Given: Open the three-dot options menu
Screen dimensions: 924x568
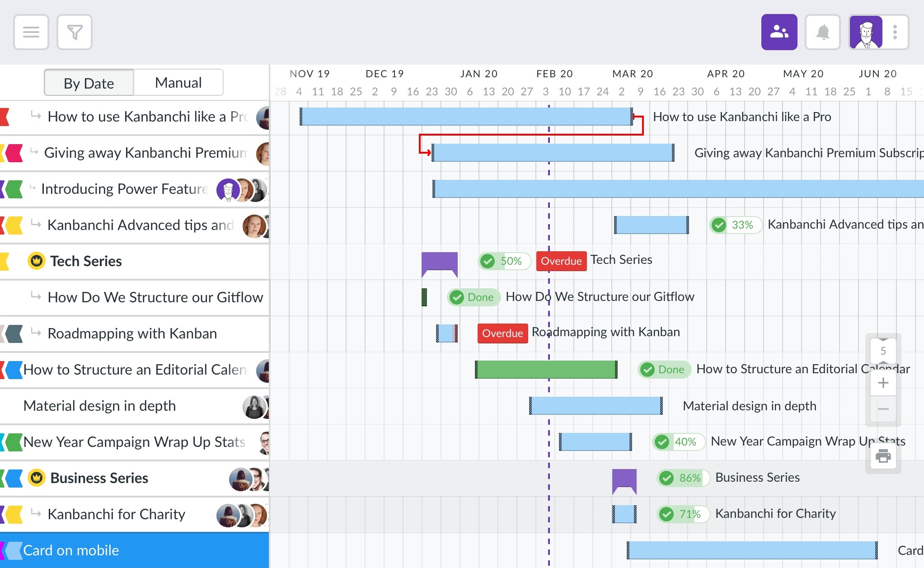Looking at the screenshot, I should [x=895, y=32].
